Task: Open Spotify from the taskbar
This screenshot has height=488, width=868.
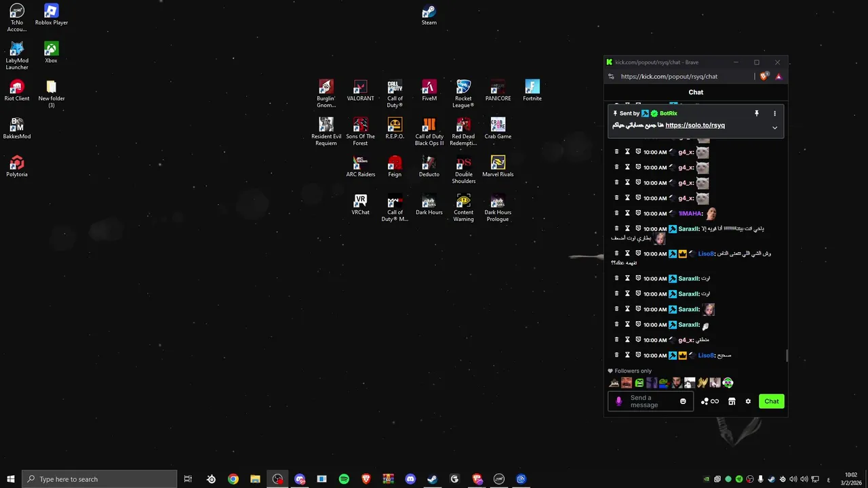Action: (x=344, y=479)
